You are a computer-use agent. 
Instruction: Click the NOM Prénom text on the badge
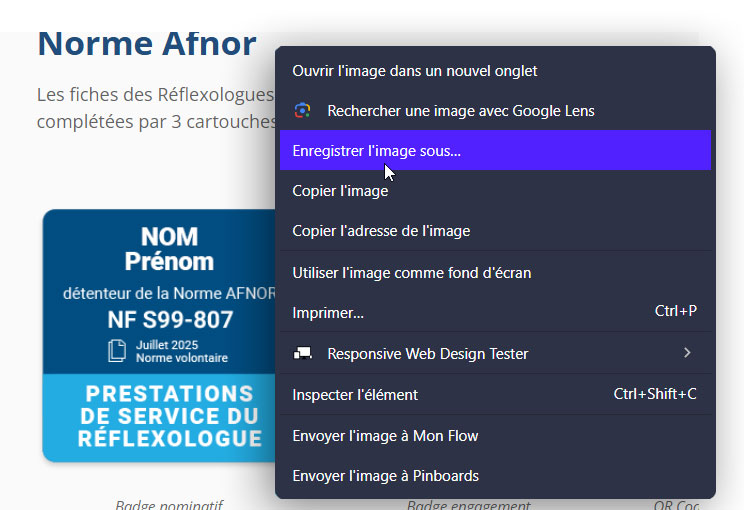click(x=169, y=249)
